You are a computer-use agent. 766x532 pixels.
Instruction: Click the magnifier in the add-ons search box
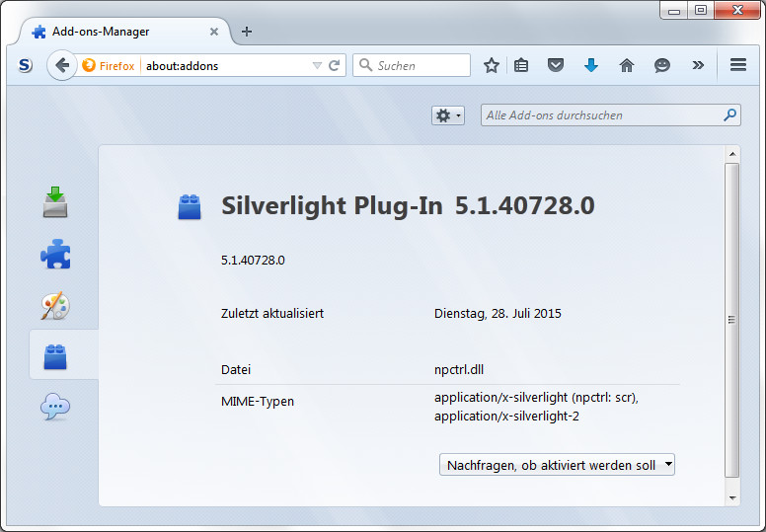coord(729,115)
